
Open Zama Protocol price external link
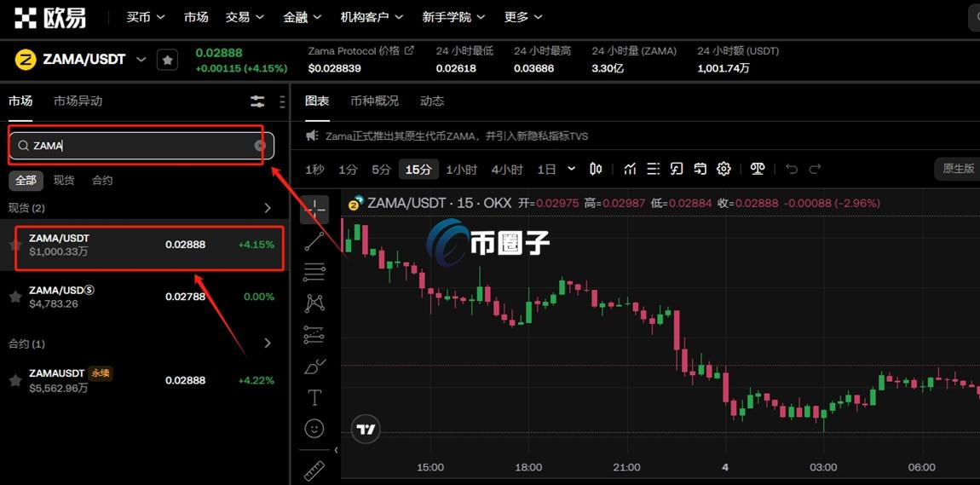click(409, 50)
